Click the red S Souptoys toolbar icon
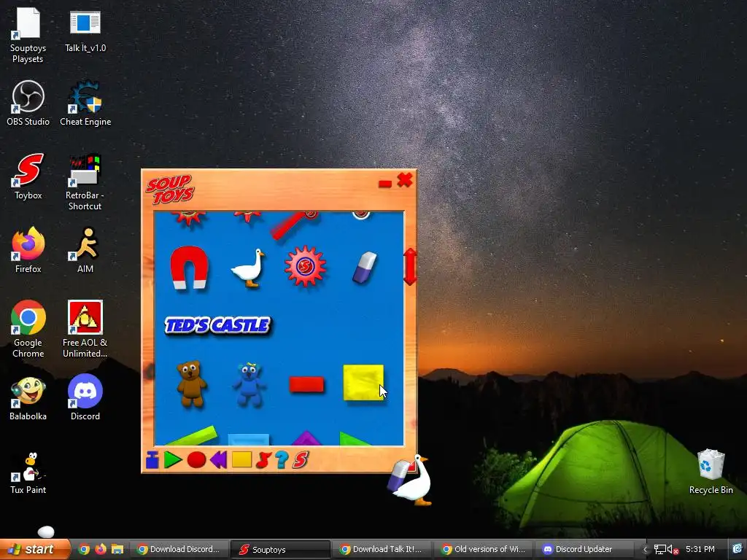 (300, 460)
